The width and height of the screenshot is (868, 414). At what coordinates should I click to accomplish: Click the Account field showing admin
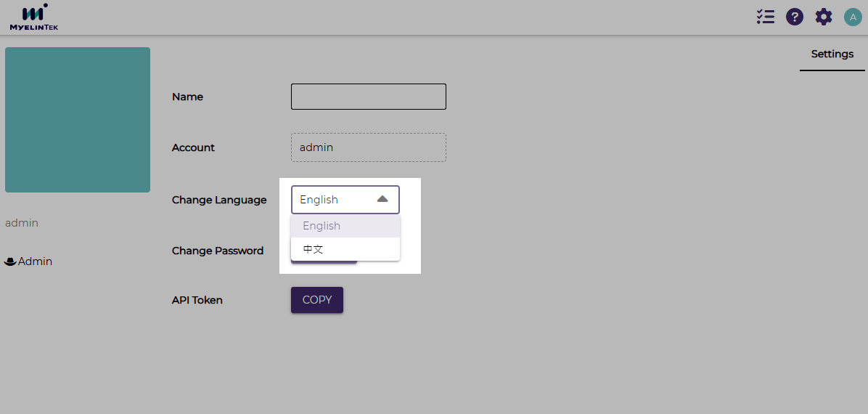point(369,147)
